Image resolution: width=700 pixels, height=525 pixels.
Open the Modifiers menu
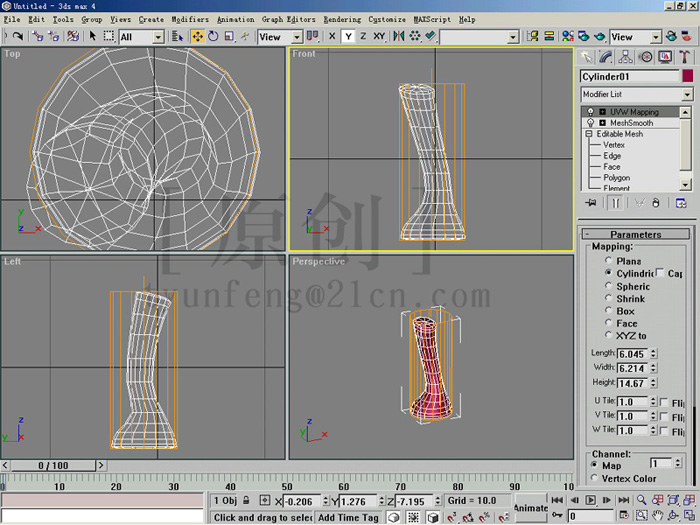190,19
